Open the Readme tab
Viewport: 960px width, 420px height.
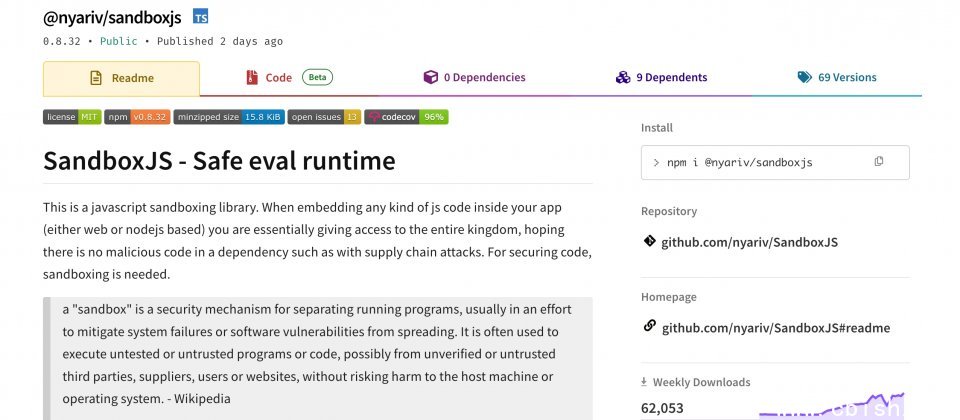(121, 78)
